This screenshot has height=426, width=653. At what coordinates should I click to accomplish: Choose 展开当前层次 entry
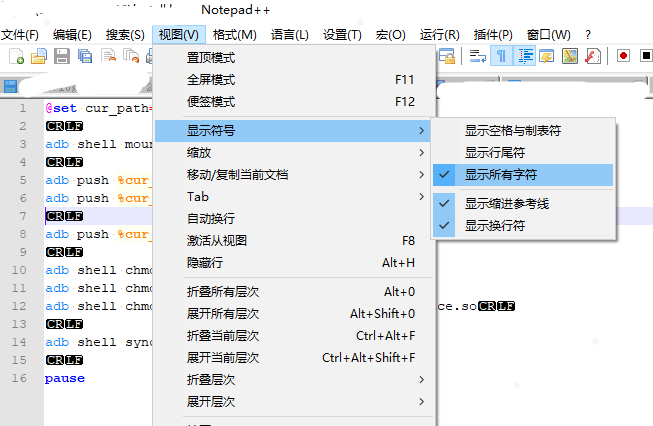(x=294, y=358)
